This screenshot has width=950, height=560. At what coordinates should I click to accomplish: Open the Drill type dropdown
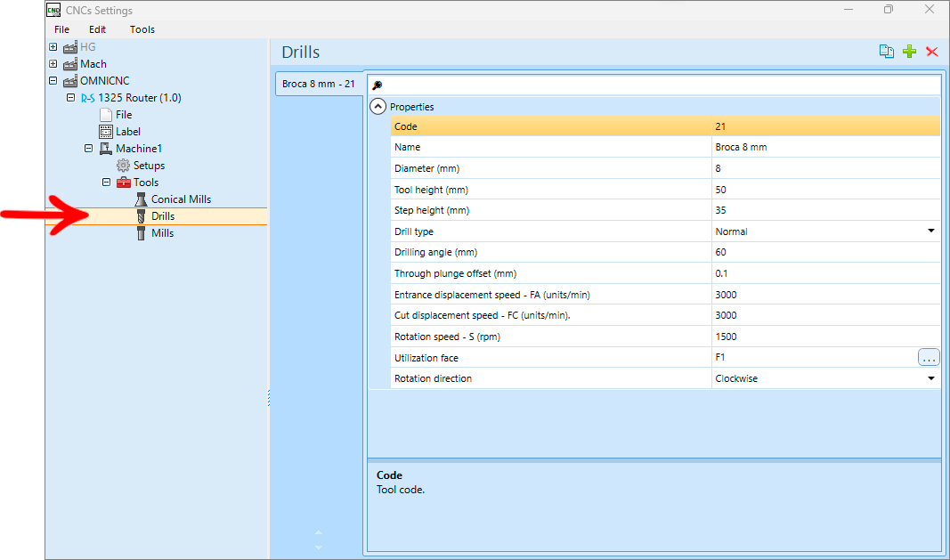tap(931, 231)
